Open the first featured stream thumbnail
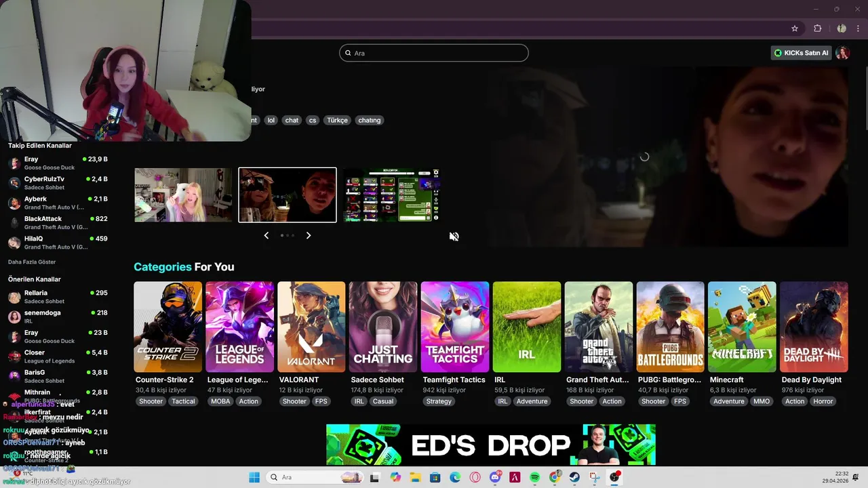The image size is (868, 488). pyautogui.click(x=183, y=195)
